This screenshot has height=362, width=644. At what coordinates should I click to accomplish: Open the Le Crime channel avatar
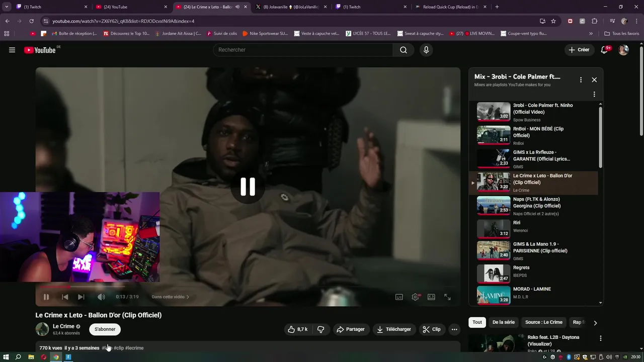[42, 329]
